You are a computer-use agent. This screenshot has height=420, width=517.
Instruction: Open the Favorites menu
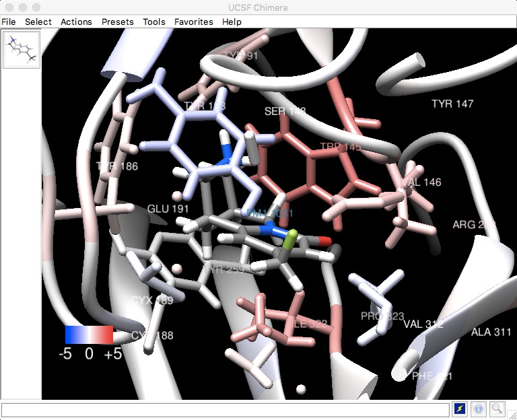(194, 22)
